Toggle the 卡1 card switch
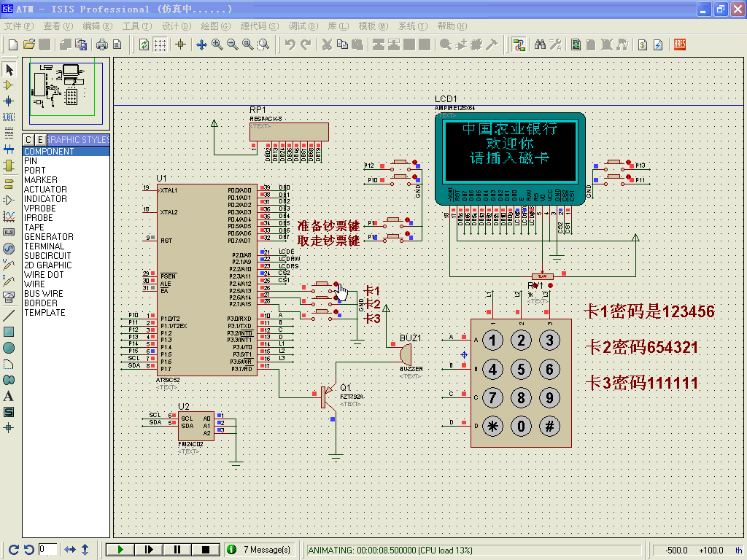 (x=323, y=284)
